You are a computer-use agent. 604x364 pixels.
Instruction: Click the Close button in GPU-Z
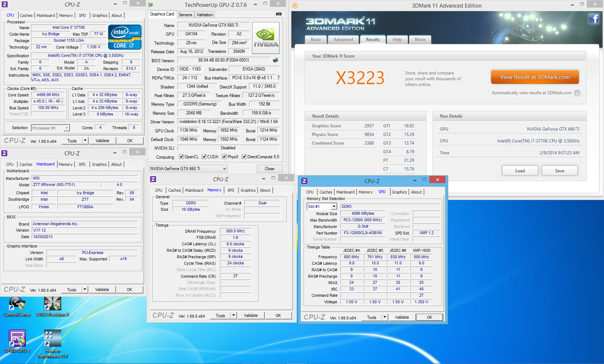(269, 169)
